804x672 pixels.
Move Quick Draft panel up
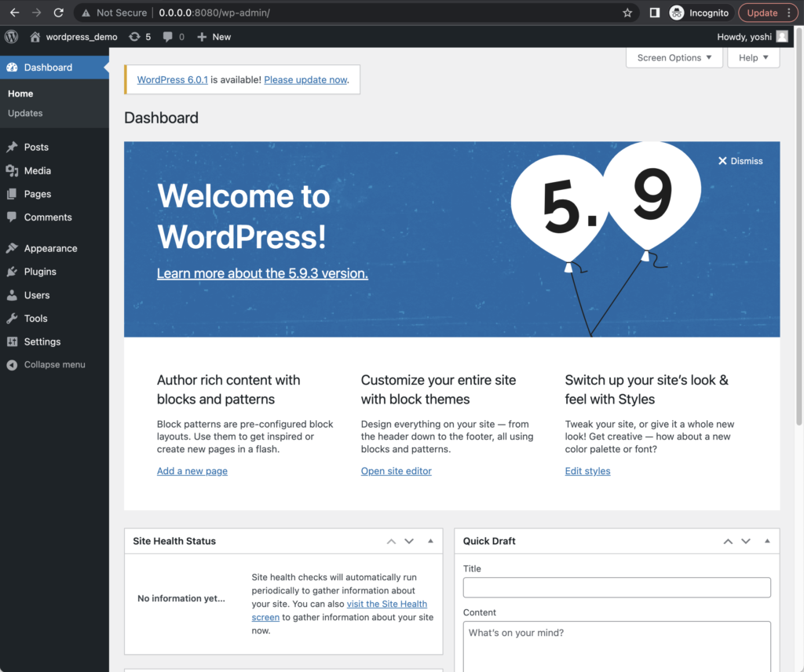click(728, 542)
